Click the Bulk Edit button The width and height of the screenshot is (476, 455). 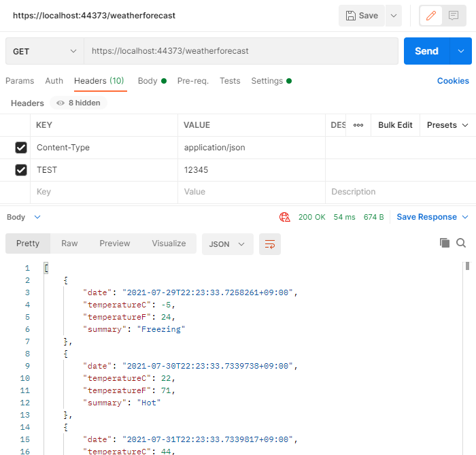(395, 125)
